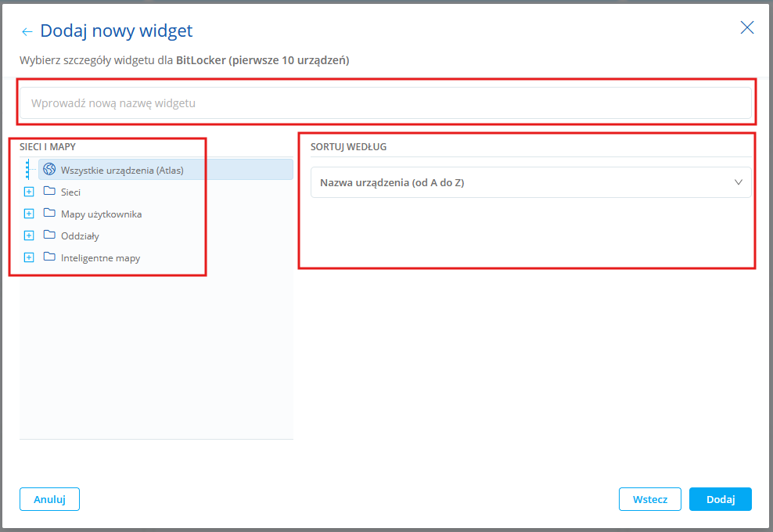Image resolution: width=773 pixels, height=532 pixels.
Task: Click the globe icon for Wszystkie urządzenia
Action: pyautogui.click(x=49, y=170)
